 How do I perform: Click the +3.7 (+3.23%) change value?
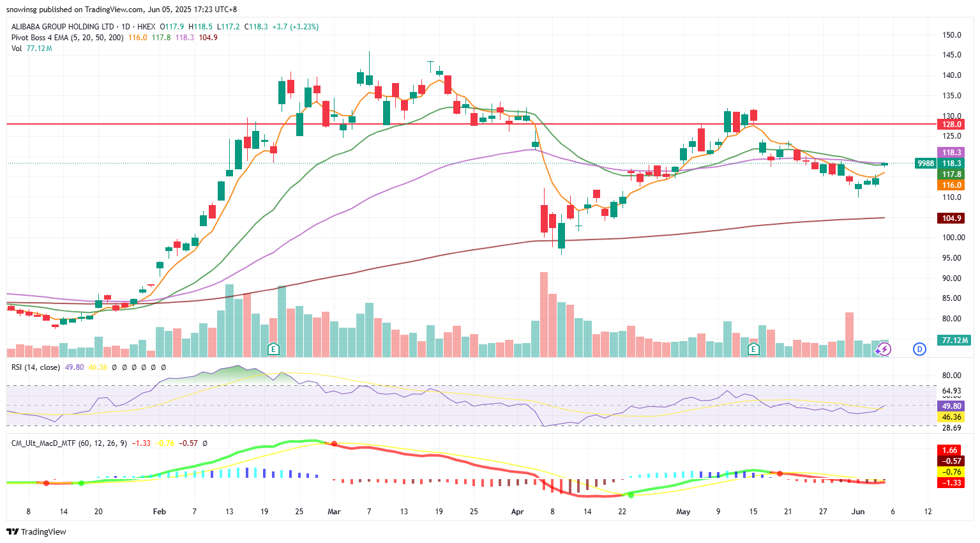click(296, 27)
